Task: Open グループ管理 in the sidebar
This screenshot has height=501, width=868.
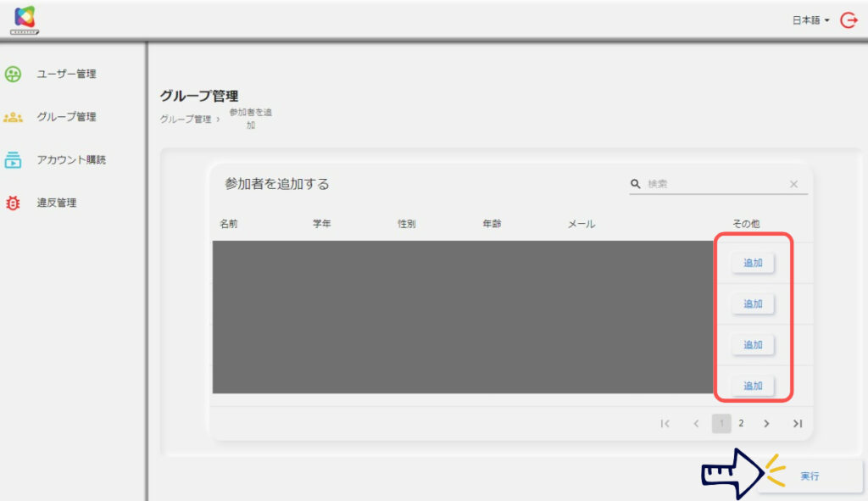Action: pos(66,117)
